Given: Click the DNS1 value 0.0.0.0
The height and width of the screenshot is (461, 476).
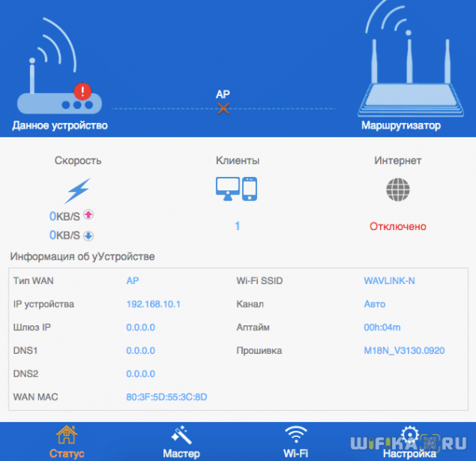Looking at the screenshot, I should pos(140,351).
